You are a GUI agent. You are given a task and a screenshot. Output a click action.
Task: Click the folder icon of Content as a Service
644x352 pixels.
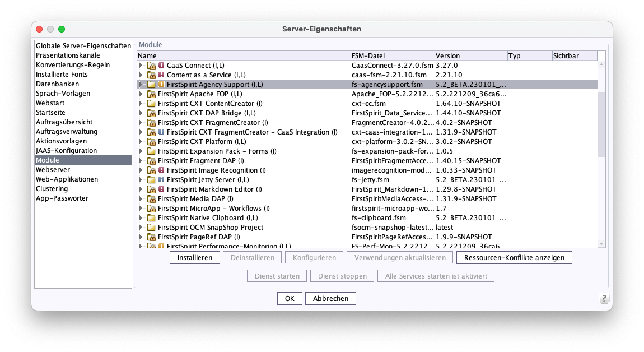pyautogui.click(x=151, y=75)
